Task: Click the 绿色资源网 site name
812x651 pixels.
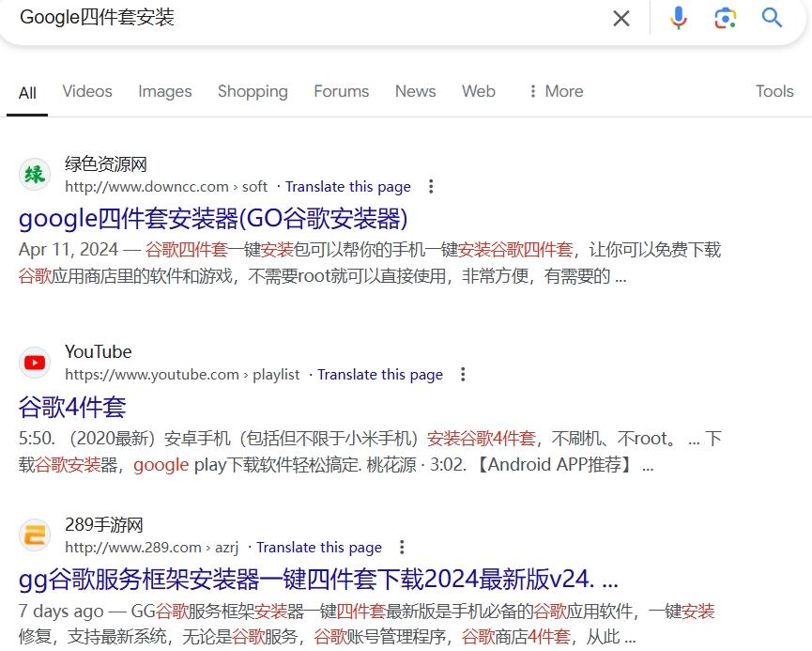Action: coord(106,164)
